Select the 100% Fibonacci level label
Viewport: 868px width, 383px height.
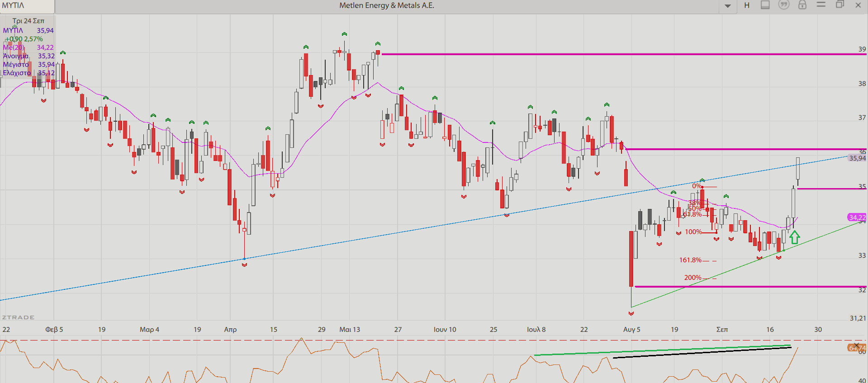tap(693, 232)
